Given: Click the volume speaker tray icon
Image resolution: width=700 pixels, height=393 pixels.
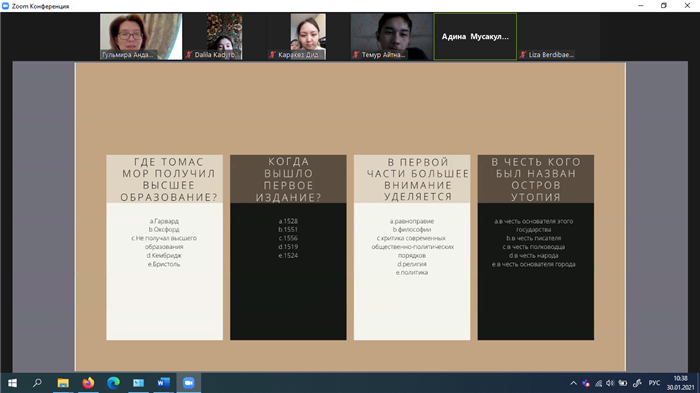Looking at the screenshot, I should click(x=610, y=383).
